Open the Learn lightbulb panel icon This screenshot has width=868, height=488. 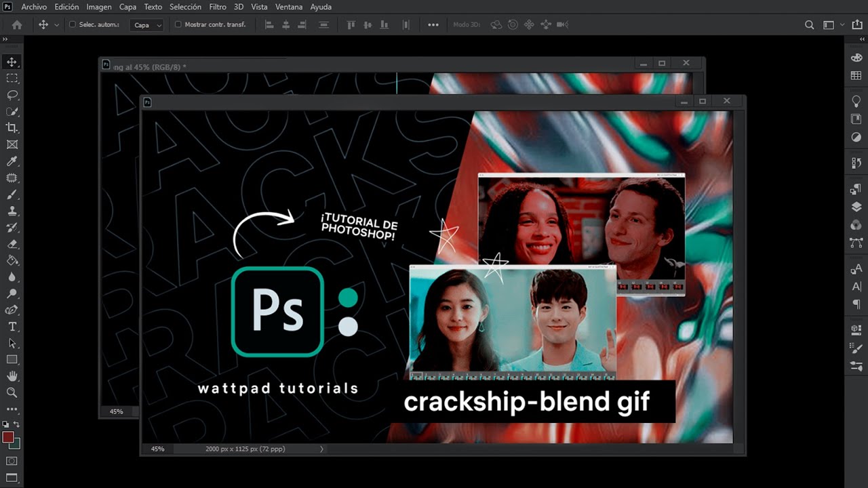(856, 101)
